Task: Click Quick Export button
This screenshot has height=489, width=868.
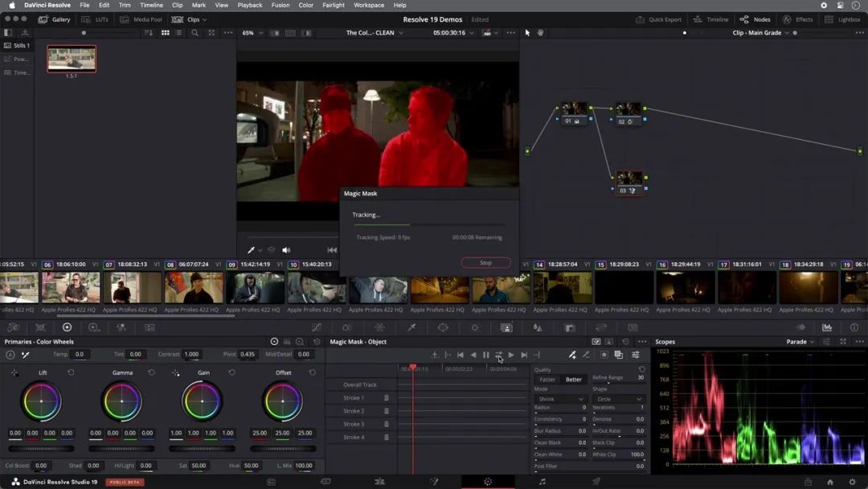Action: click(659, 19)
